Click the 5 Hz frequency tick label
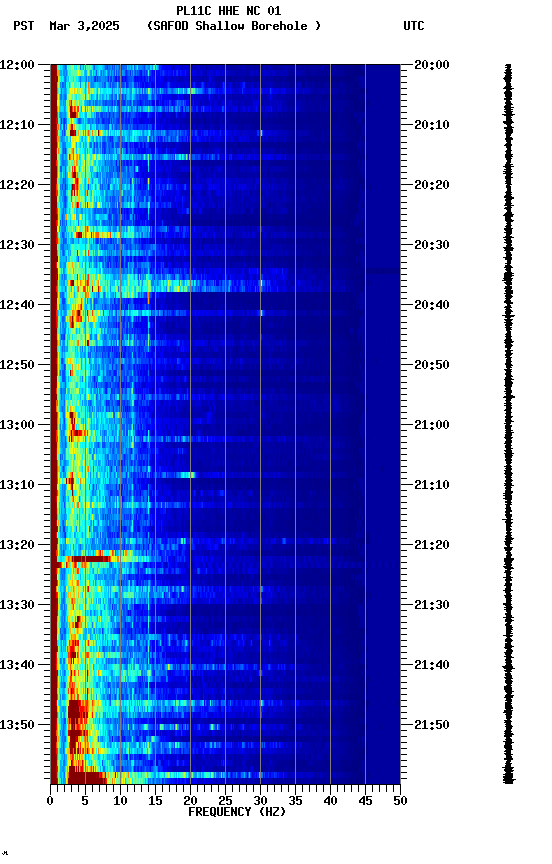Image resolution: width=552 pixels, height=864 pixels. coord(85,802)
